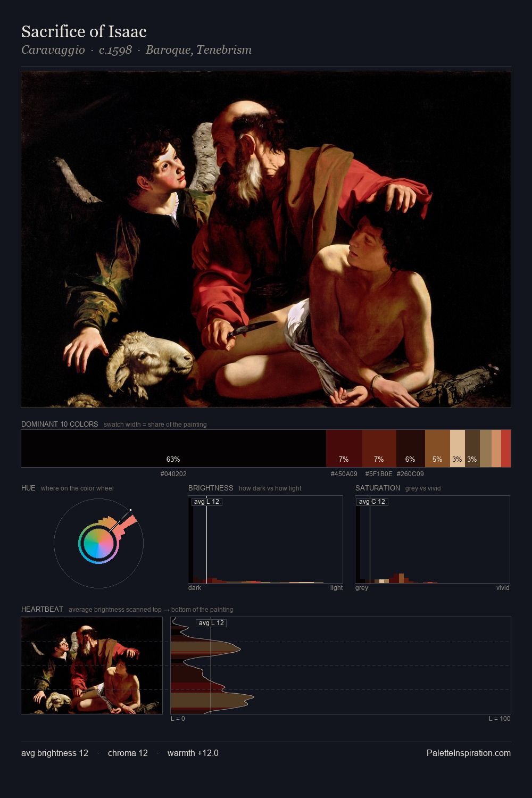This screenshot has width=532, height=798.
Task: Pick the dark brown 3% swatch
Action: point(472,448)
